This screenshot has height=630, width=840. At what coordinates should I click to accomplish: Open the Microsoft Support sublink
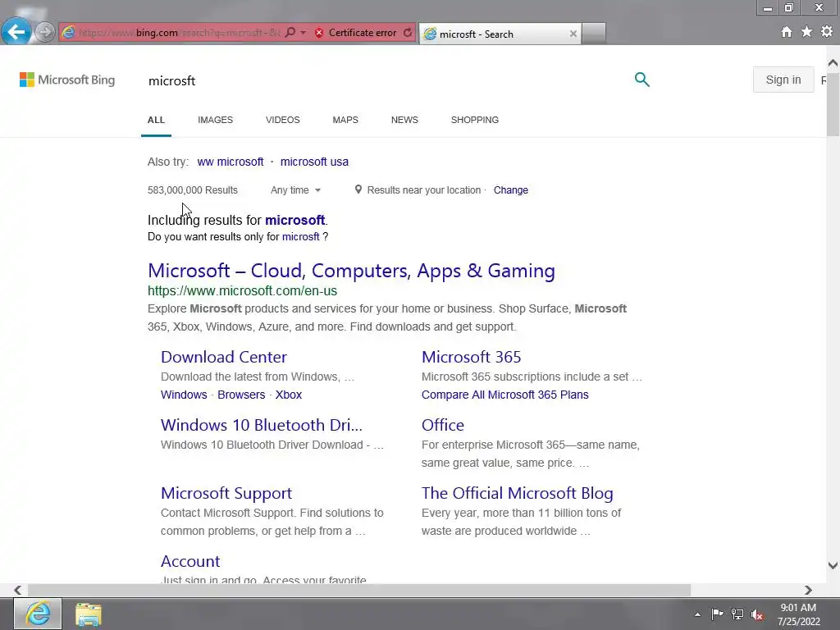(x=226, y=493)
